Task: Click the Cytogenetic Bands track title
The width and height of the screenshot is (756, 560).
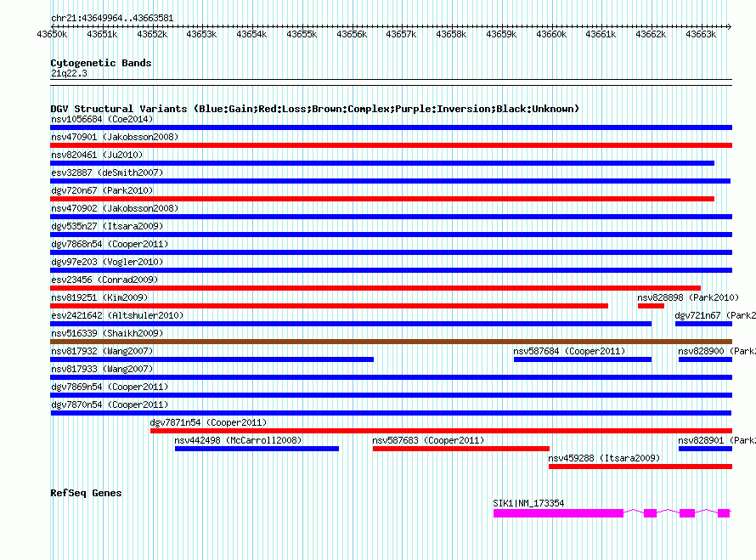Action: [x=101, y=63]
